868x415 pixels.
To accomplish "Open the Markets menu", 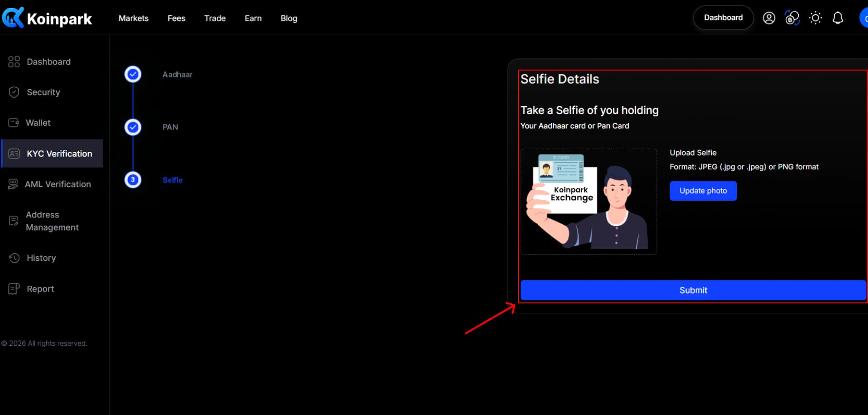I will (133, 18).
